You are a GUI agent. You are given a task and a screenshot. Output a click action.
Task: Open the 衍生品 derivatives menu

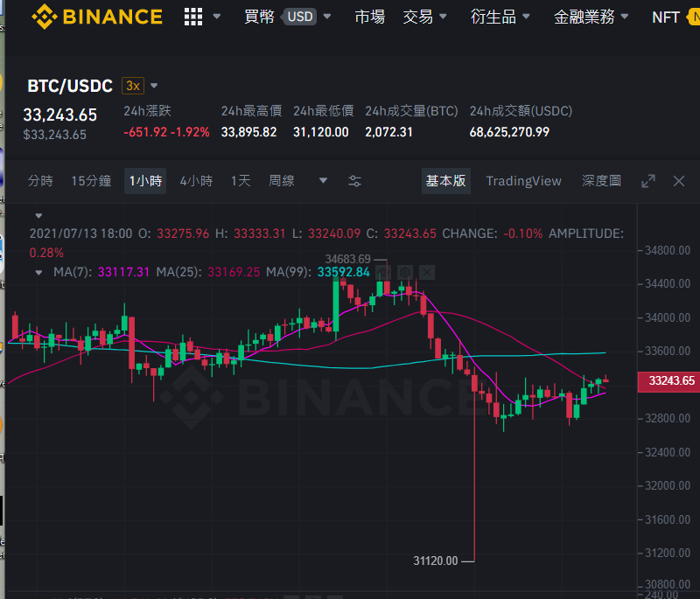(x=493, y=17)
